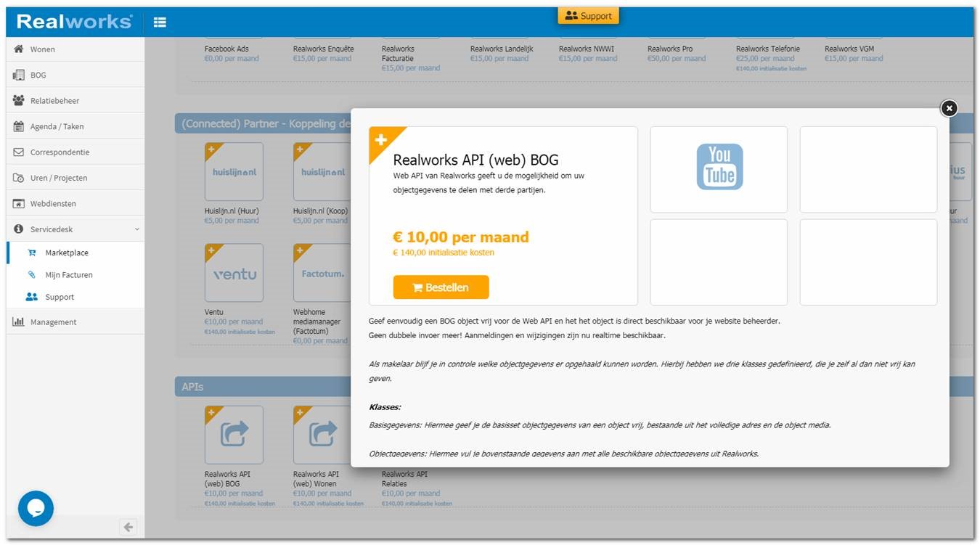Open the Ventu partner tile
The height and width of the screenshot is (545, 980).
click(x=234, y=274)
